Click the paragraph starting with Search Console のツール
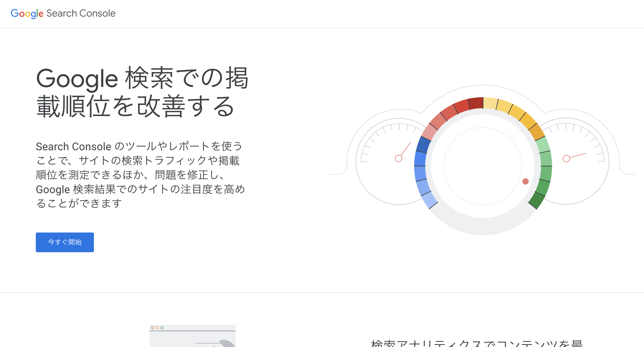This screenshot has width=644, height=347. coord(140,174)
